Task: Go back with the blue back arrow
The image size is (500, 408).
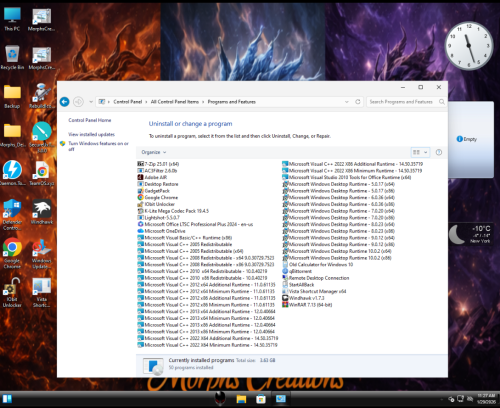Action: (x=64, y=102)
